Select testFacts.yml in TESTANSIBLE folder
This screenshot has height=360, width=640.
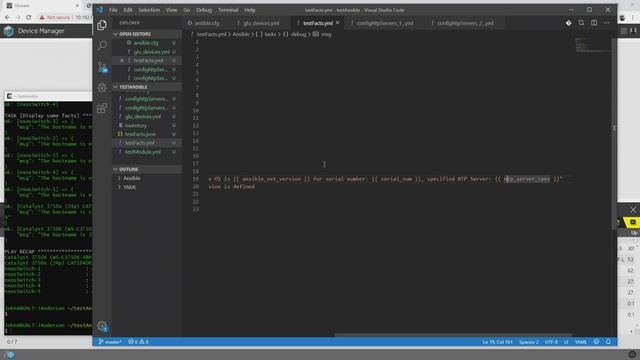pyautogui.click(x=140, y=143)
